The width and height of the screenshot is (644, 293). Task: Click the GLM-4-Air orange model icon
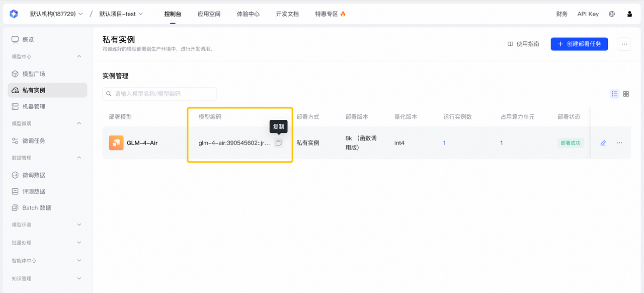116,143
